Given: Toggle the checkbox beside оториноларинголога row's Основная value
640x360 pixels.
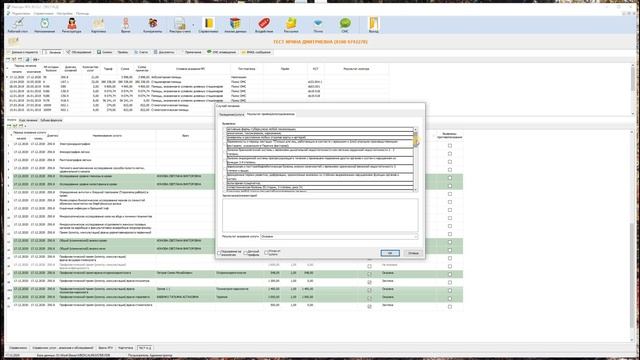Looking at the screenshot, I should tap(369, 274).
